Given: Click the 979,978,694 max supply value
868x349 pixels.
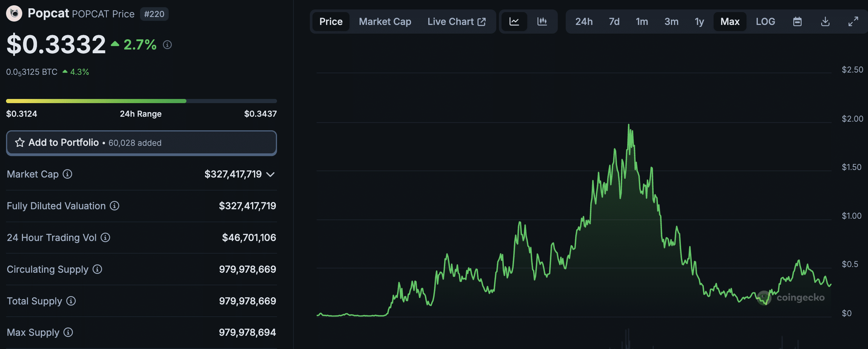Looking at the screenshot, I should 248,332.
